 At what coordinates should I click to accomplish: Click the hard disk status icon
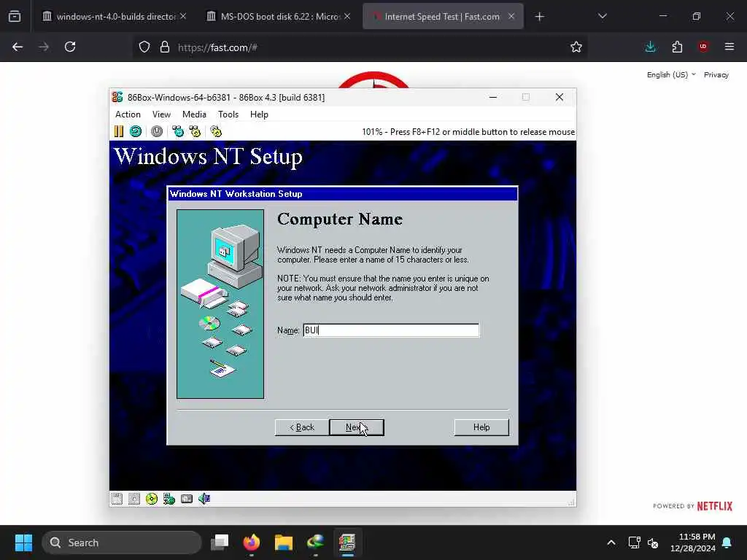point(187,499)
